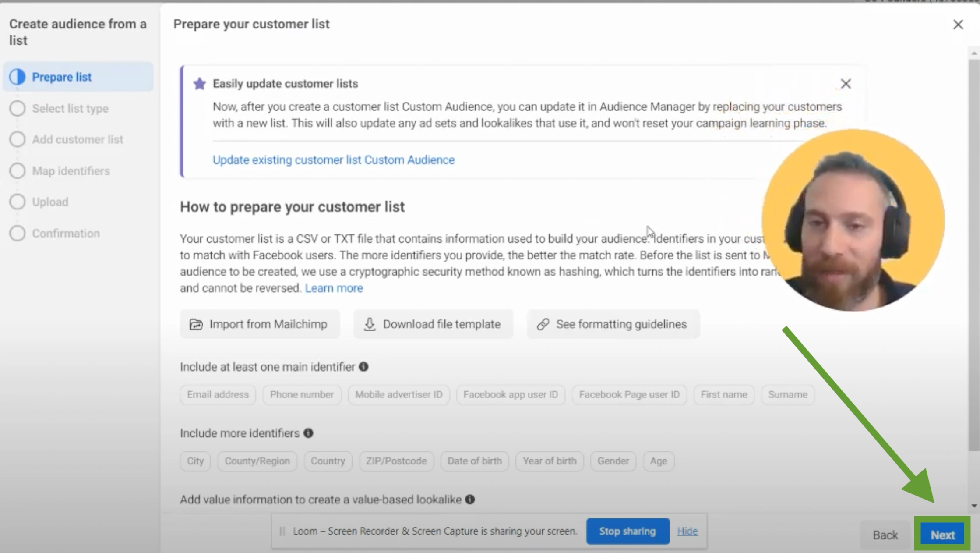Viewport: 980px width, 553px height.
Task: Click the Import from Mailchimp icon
Action: 197,324
